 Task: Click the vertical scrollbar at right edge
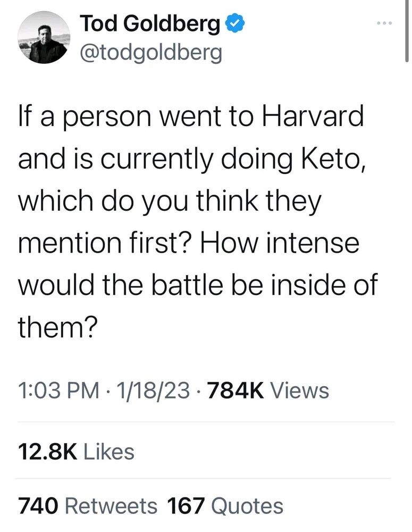(407, 32)
